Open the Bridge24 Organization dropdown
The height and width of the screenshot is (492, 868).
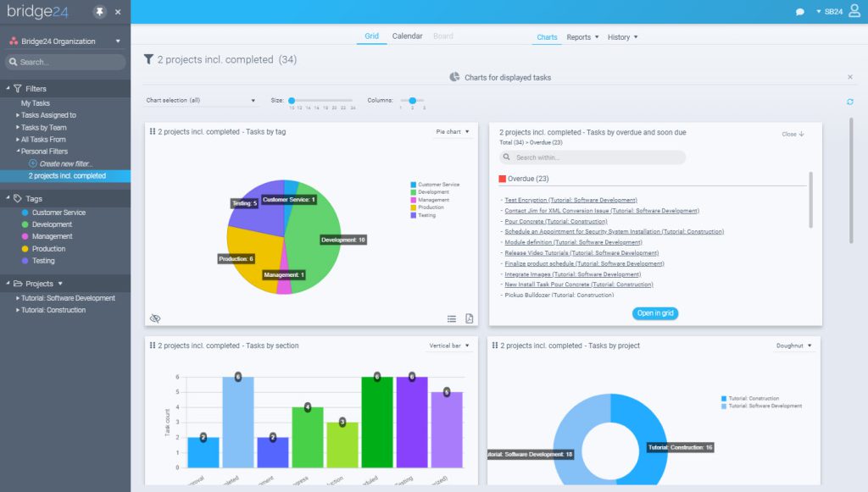click(64, 41)
